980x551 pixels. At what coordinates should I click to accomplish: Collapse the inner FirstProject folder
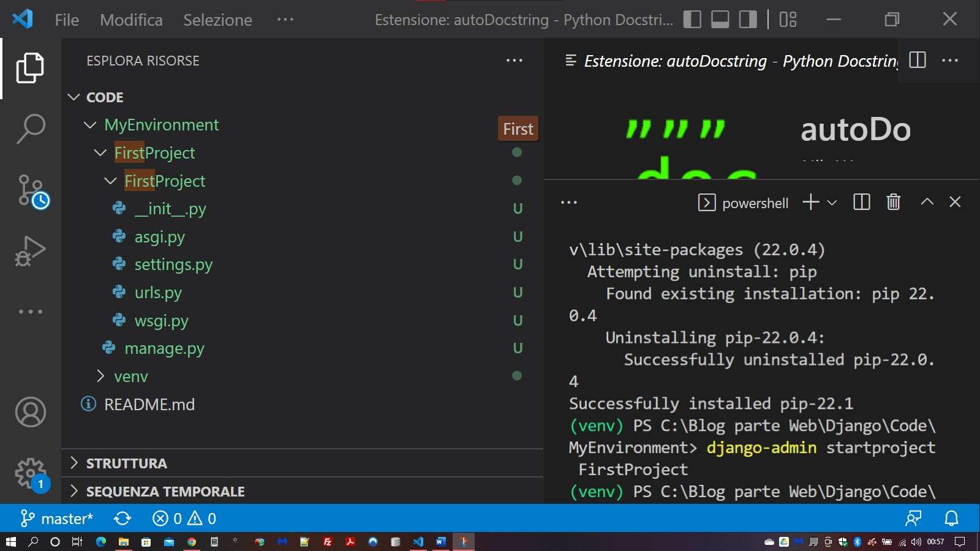coord(110,181)
